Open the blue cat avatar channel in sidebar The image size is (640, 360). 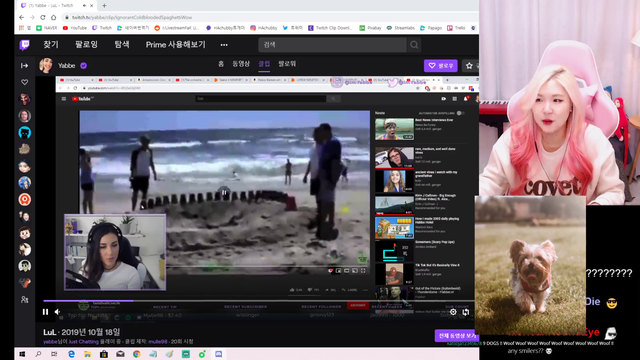[24, 133]
